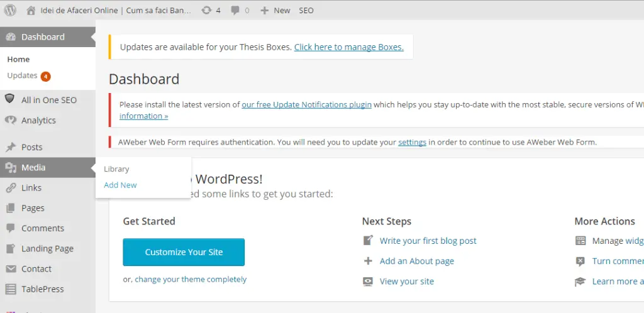Click the TablePress table icon

[x=11, y=288]
